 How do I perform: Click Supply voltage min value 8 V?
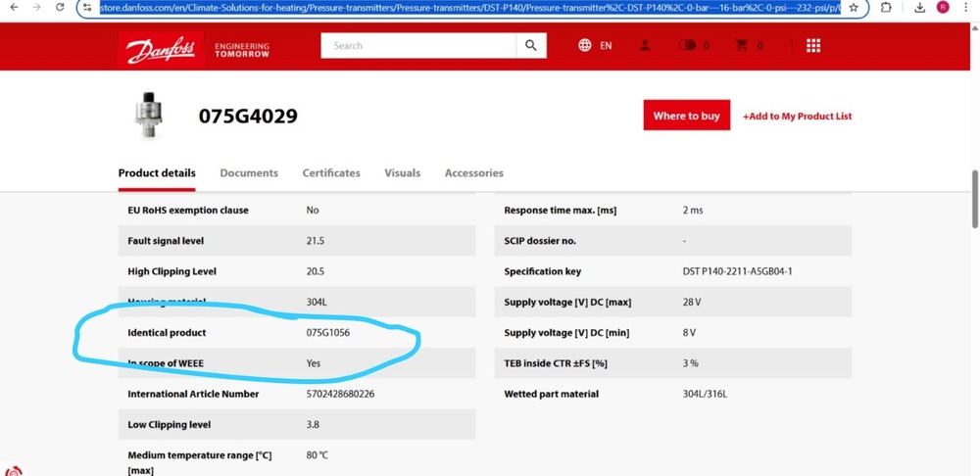coord(689,333)
